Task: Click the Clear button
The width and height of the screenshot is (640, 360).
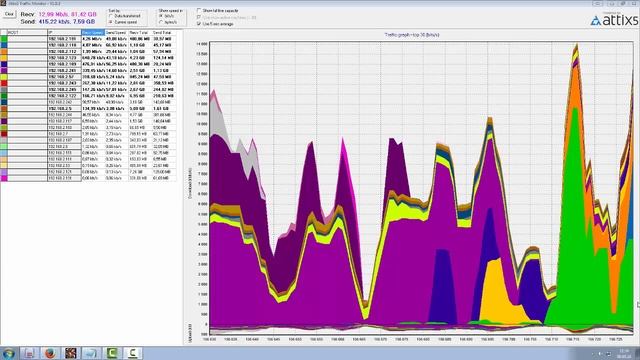Action: (9, 14)
